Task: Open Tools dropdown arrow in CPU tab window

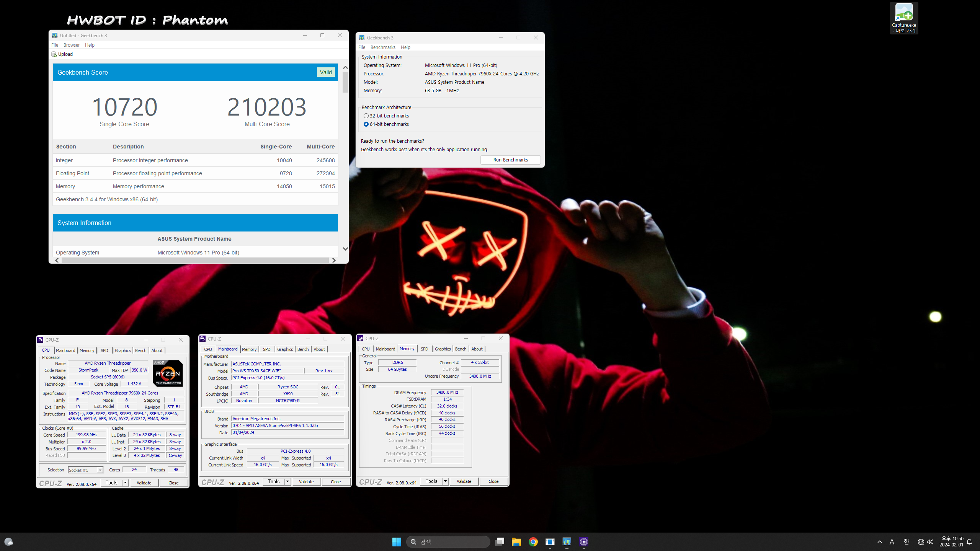Action: click(125, 483)
